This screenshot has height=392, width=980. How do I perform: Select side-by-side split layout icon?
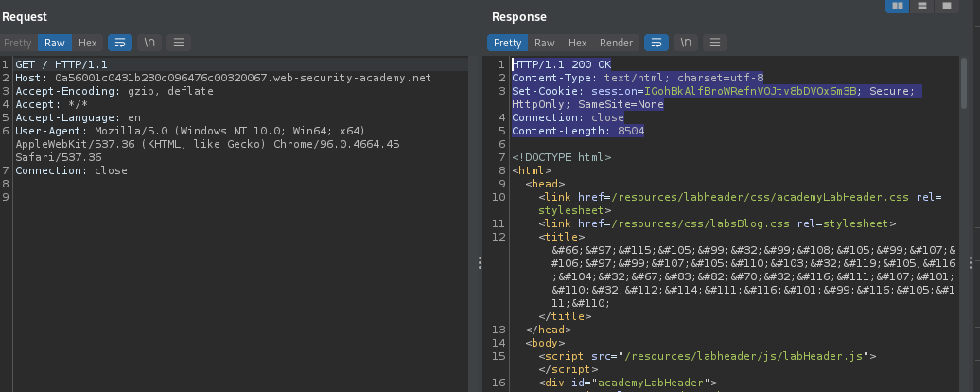coord(898,6)
